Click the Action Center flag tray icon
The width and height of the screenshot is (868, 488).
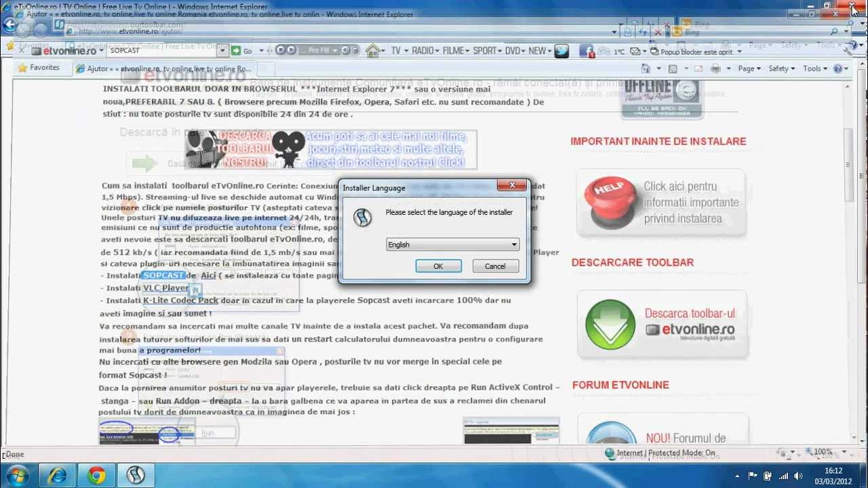pyautogui.click(x=753, y=476)
